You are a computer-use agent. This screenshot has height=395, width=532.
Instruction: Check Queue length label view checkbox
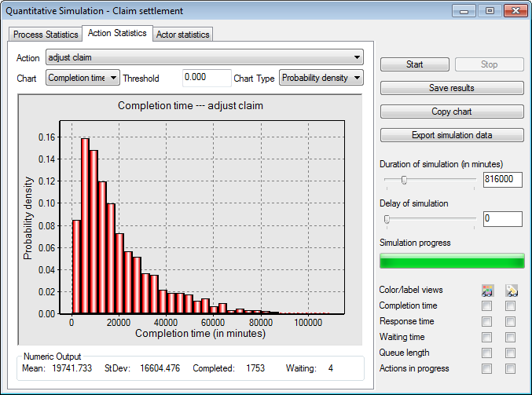(510, 353)
